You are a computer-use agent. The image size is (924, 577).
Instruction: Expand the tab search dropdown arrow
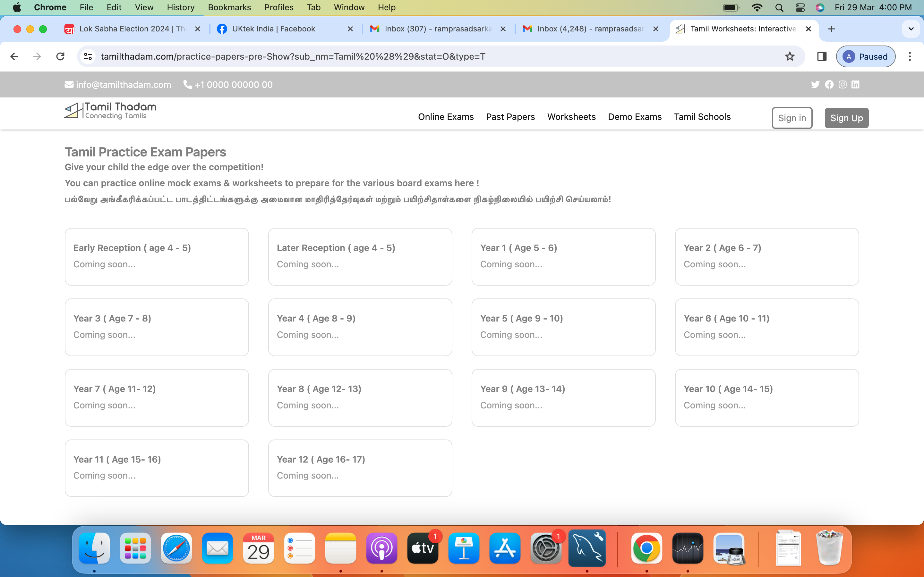pos(911,29)
